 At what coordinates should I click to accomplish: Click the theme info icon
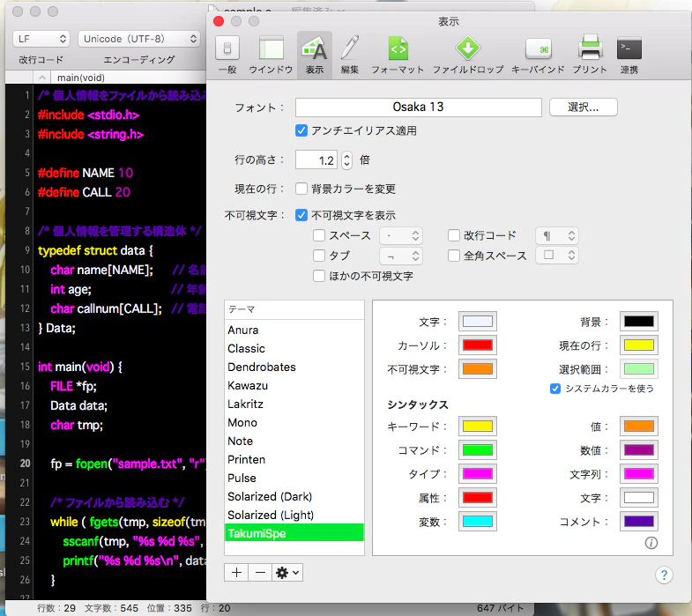click(x=651, y=542)
